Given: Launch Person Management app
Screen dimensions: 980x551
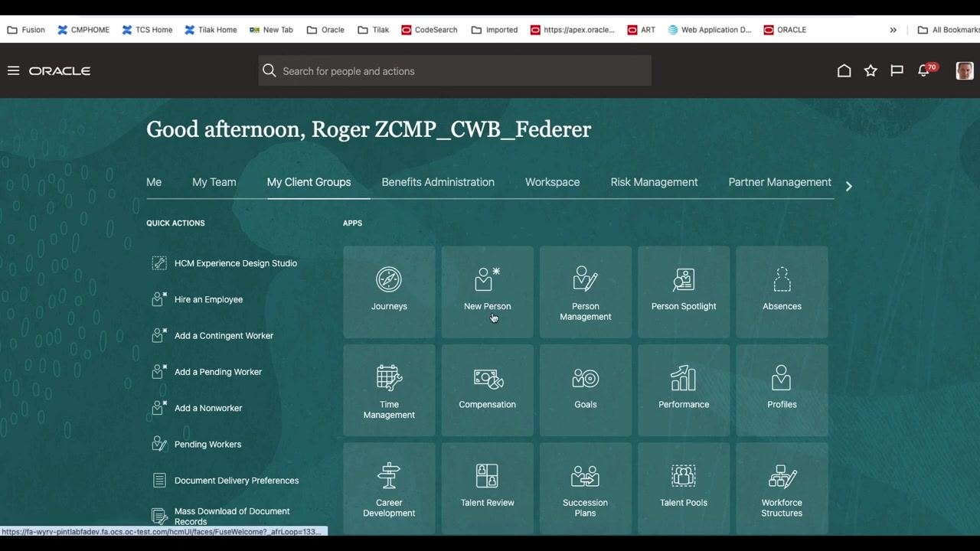Looking at the screenshot, I should (586, 292).
